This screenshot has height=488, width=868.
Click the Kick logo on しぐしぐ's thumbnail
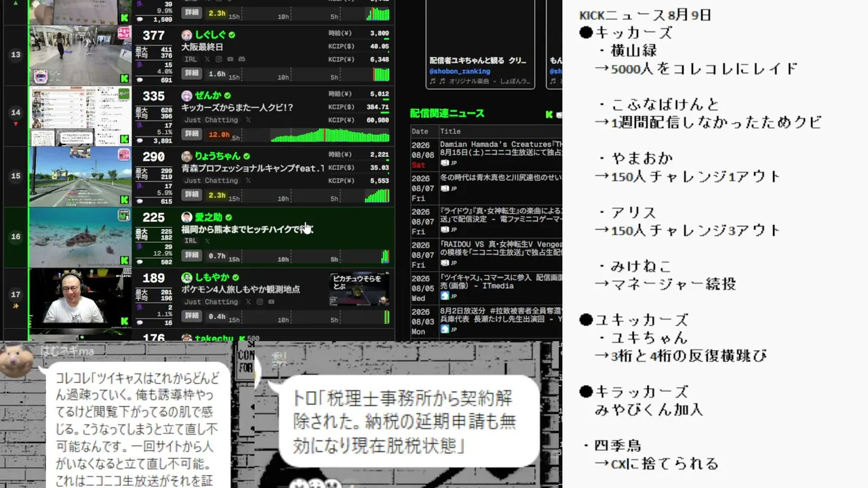124,79
